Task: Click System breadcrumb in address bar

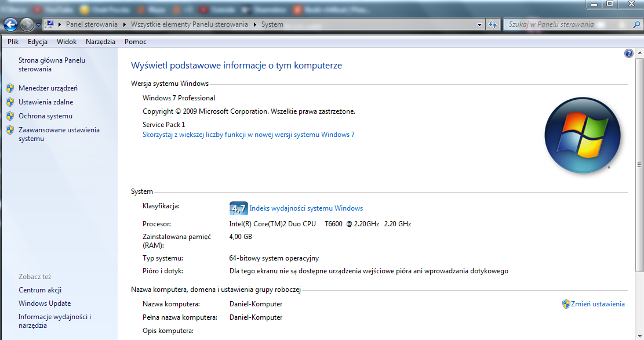Action: click(272, 24)
